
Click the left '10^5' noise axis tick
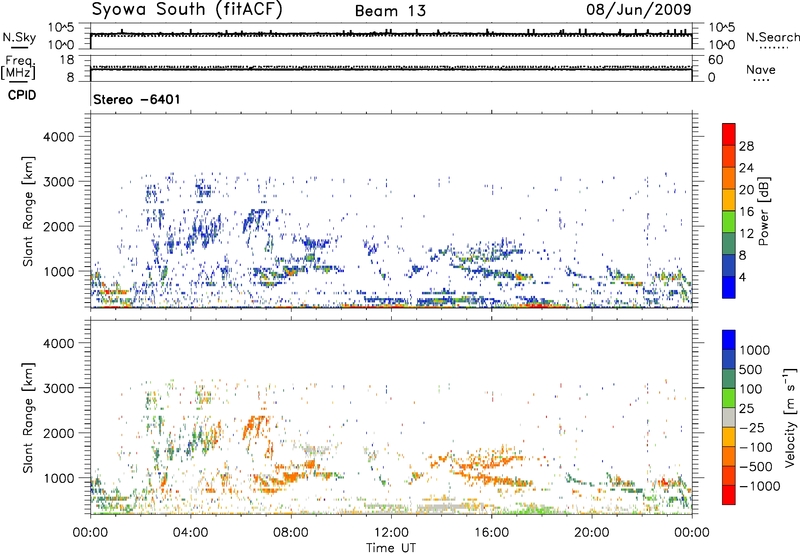(61, 28)
